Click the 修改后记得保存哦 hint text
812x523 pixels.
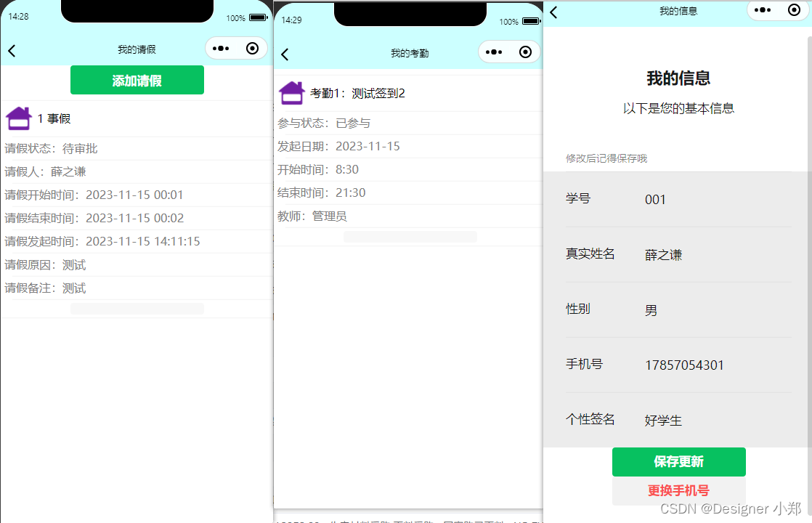606,158
